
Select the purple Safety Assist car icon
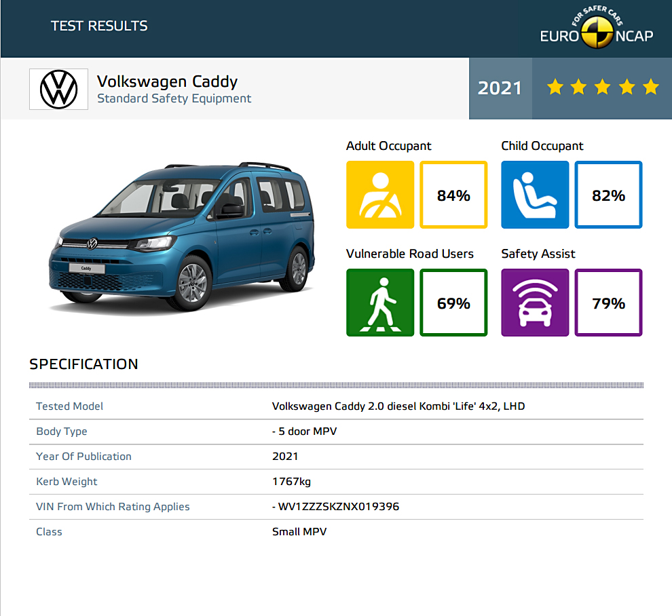[x=535, y=303]
